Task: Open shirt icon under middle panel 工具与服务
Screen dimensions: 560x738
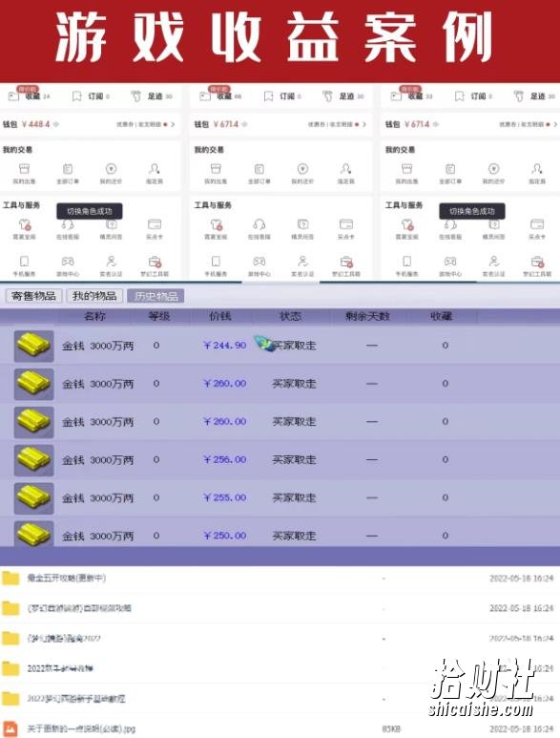Action: click(x=216, y=224)
